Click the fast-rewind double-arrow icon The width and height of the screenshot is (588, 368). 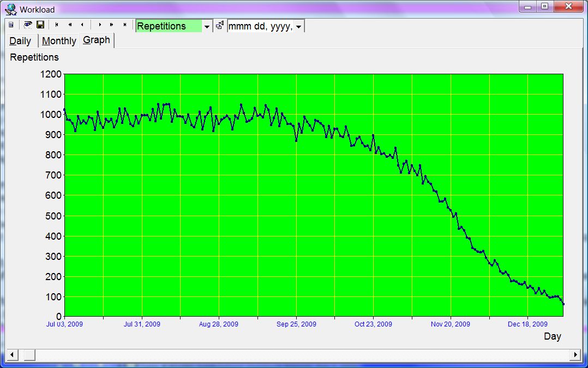click(70, 25)
